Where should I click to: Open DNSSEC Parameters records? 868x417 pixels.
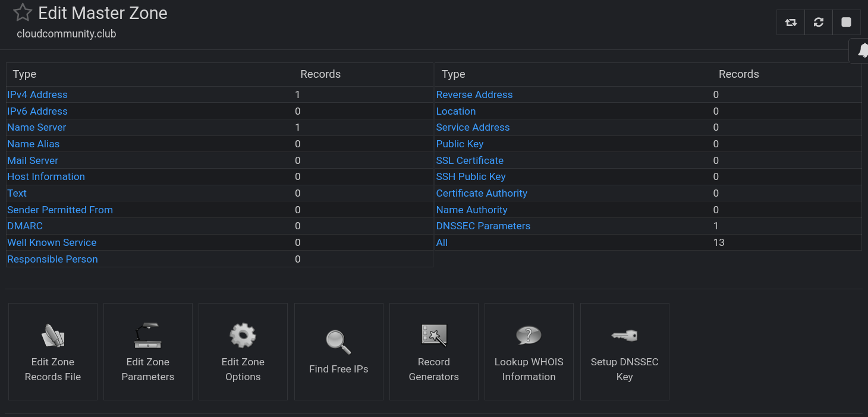click(483, 226)
